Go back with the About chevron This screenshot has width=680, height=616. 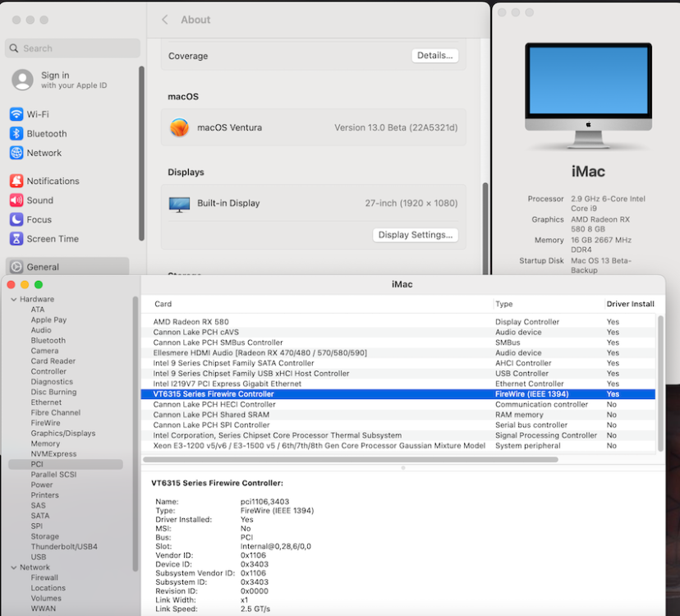tap(165, 20)
